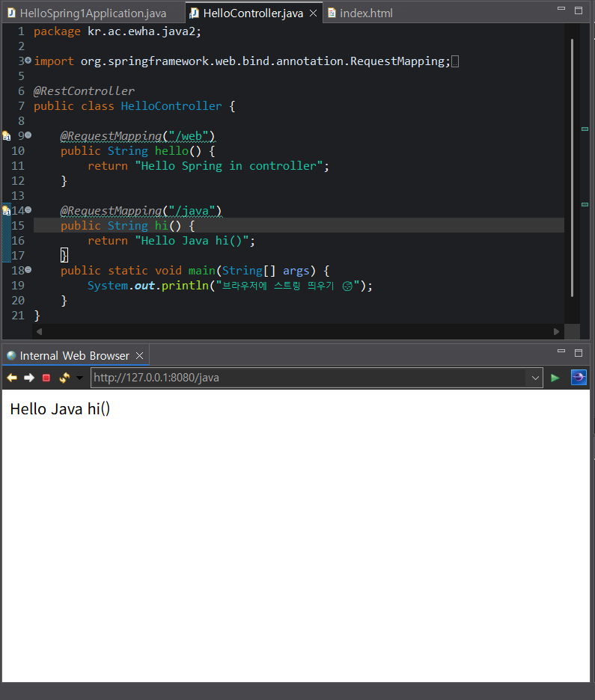Click package name kr.ac.ewha.java2
595x700 pixels.
click(x=141, y=31)
